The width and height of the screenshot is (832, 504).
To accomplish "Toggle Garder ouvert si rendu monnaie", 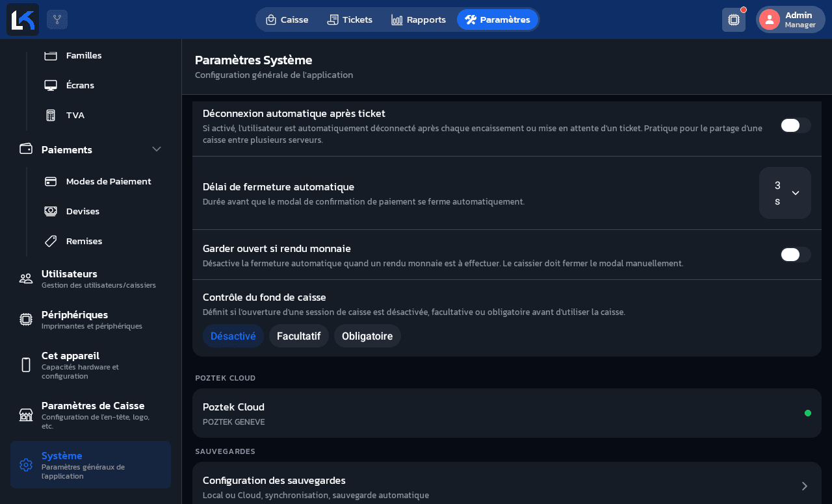I will click(x=796, y=255).
